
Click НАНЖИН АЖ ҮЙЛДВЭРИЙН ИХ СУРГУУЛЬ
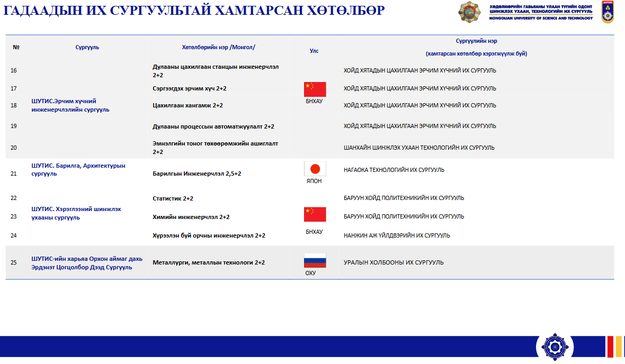click(x=397, y=236)
